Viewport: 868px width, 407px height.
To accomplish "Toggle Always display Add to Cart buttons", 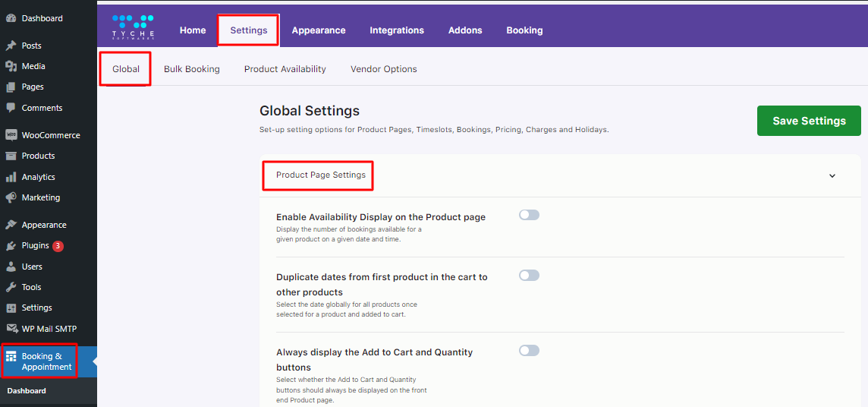I will click(x=529, y=351).
